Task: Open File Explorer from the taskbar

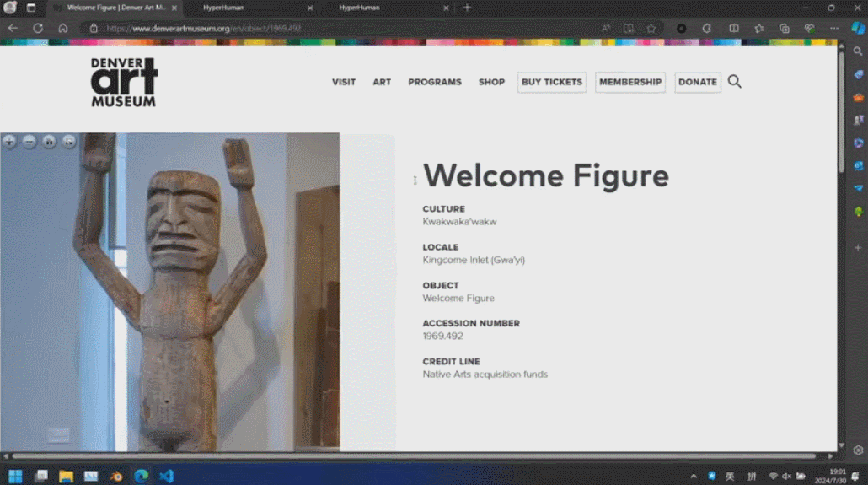Action: pyautogui.click(x=66, y=476)
